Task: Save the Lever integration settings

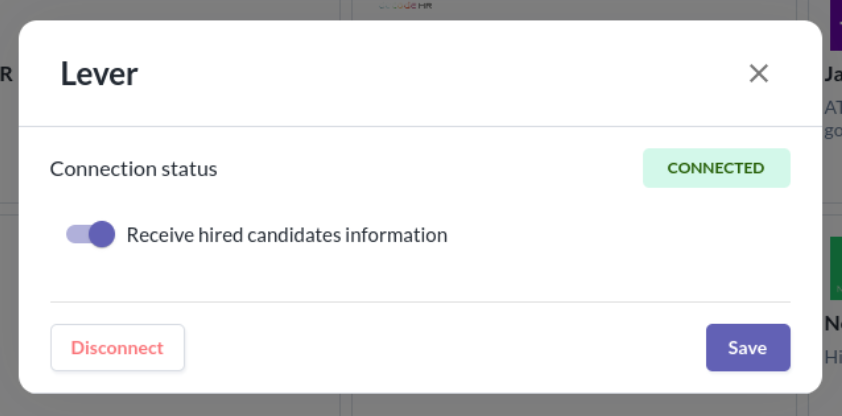Action: click(x=748, y=347)
